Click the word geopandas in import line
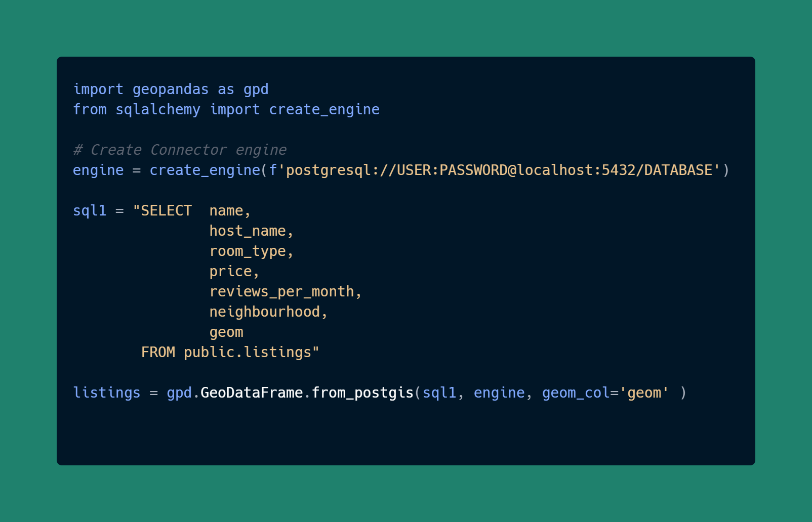 coord(171,90)
